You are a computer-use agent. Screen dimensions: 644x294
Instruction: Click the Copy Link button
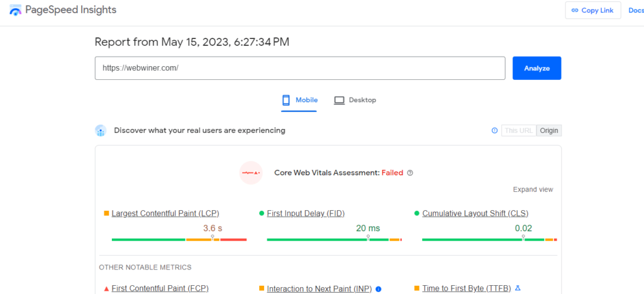pos(592,11)
